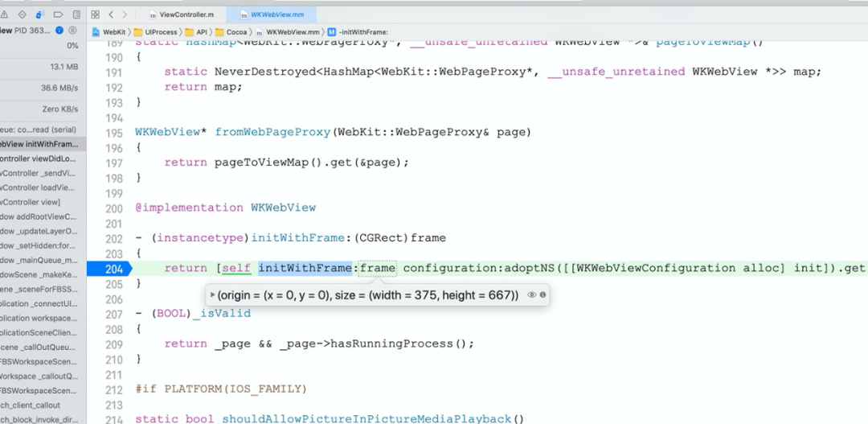Image resolution: width=868 pixels, height=424 pixels.
Task: Open UIProcess folder in jump bar
Action: coord(156,32)
